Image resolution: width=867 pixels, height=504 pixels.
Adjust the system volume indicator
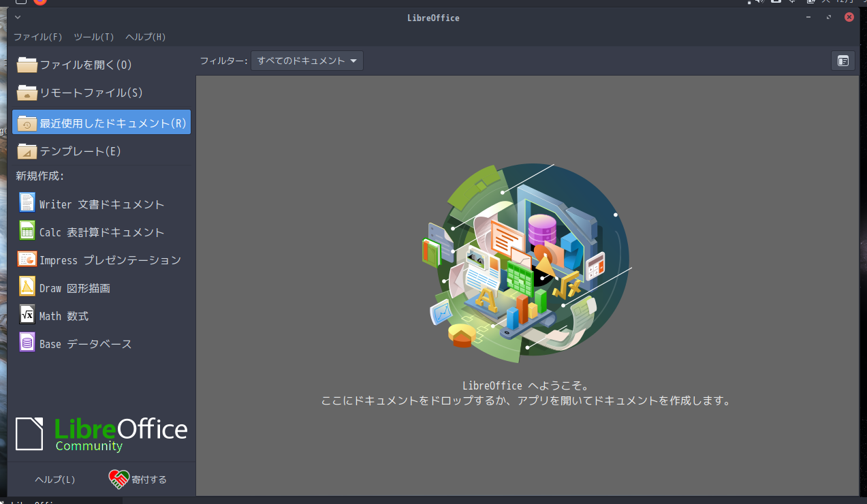[x=758, y=2]
